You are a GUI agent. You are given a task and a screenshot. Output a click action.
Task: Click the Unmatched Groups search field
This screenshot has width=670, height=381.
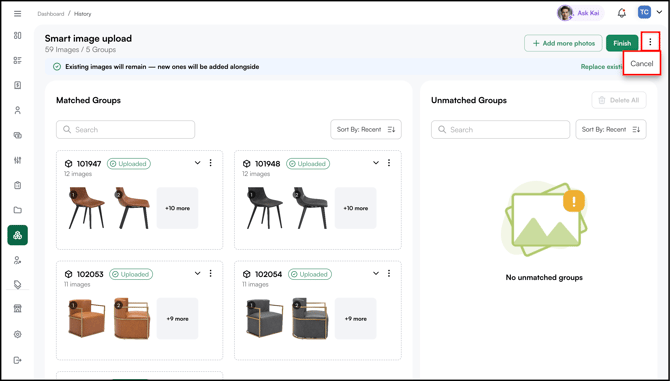500,129
